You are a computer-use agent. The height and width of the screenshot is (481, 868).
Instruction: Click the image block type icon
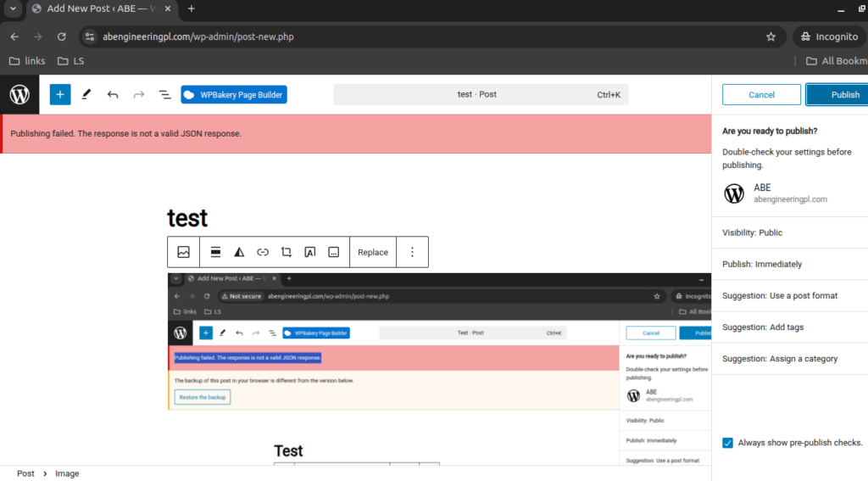[183, 252]
